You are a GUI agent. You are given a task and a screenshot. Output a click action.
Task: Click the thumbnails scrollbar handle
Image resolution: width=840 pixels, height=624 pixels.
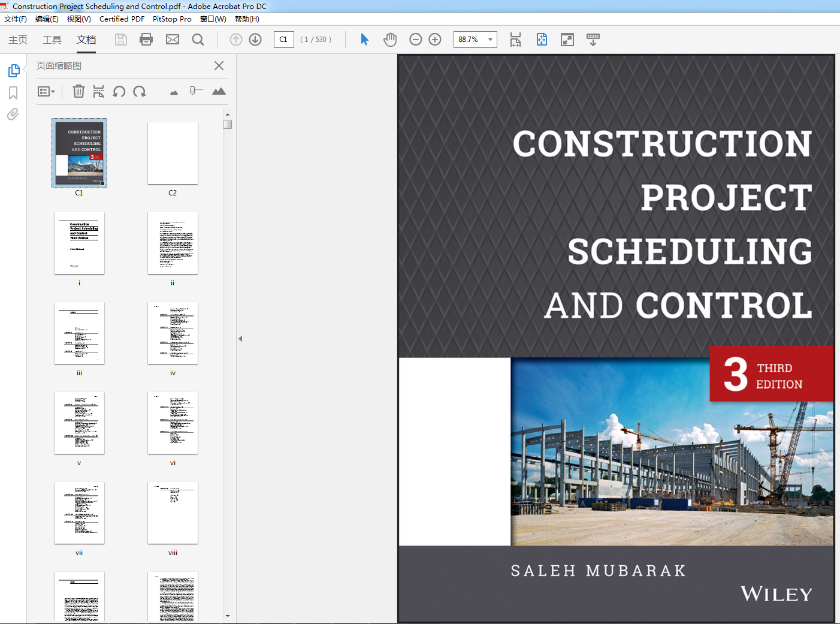(x=228, y=124)
